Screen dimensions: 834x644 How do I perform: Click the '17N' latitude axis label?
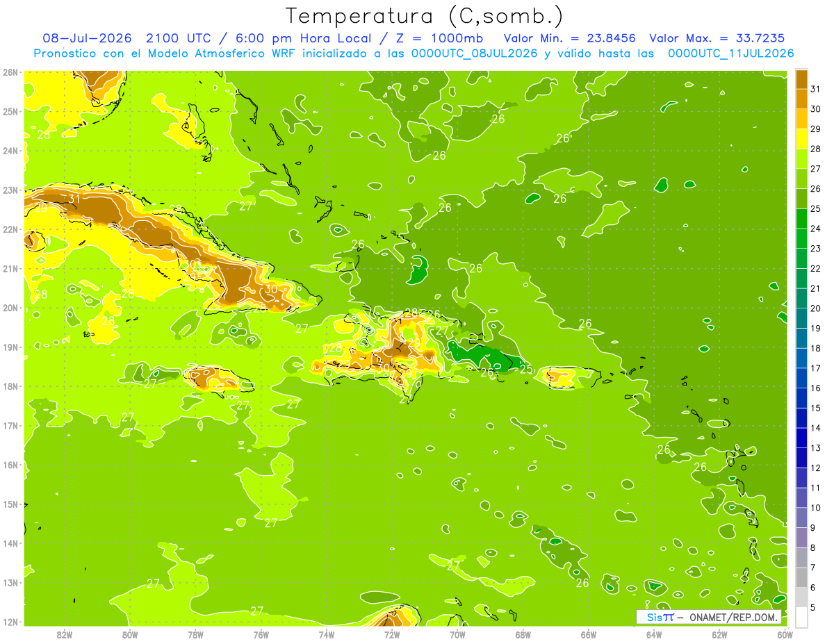(x=10, y=426)
